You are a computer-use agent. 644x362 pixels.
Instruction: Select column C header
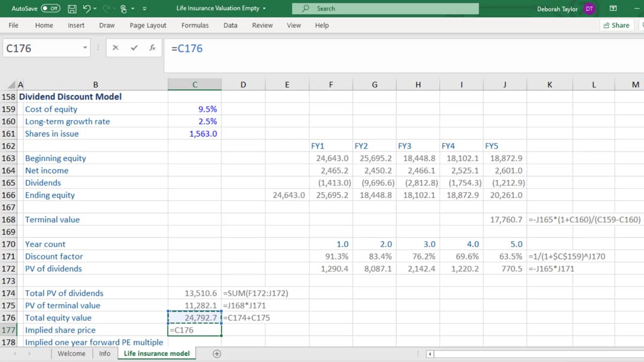(x=194, y=84)
